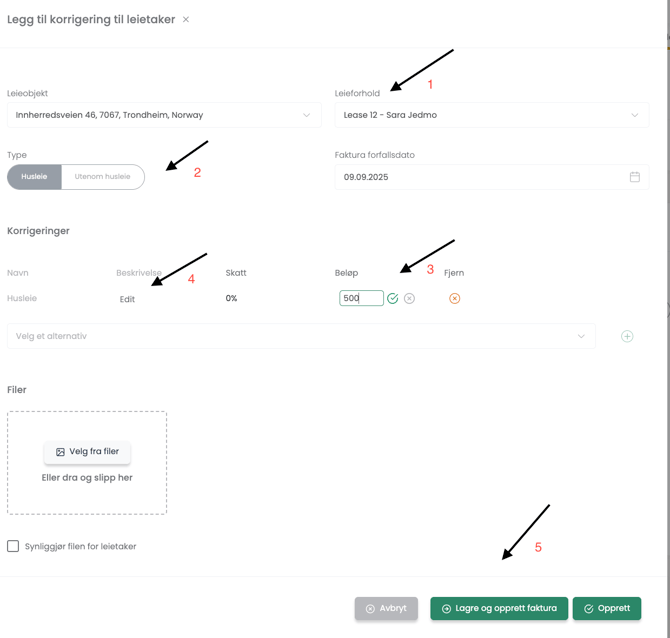Open the calendar date picker icon
The height and width of the screenshot is (638, 670).
pos(634,177)
